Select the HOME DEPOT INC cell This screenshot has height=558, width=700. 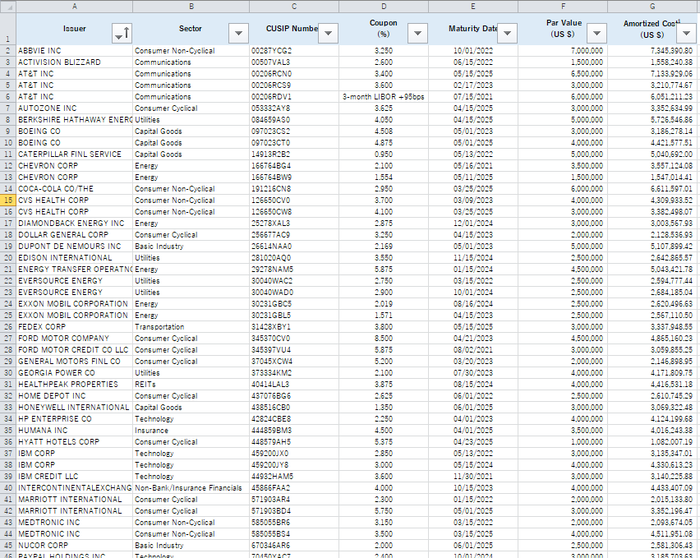click(x=75, y=396)
